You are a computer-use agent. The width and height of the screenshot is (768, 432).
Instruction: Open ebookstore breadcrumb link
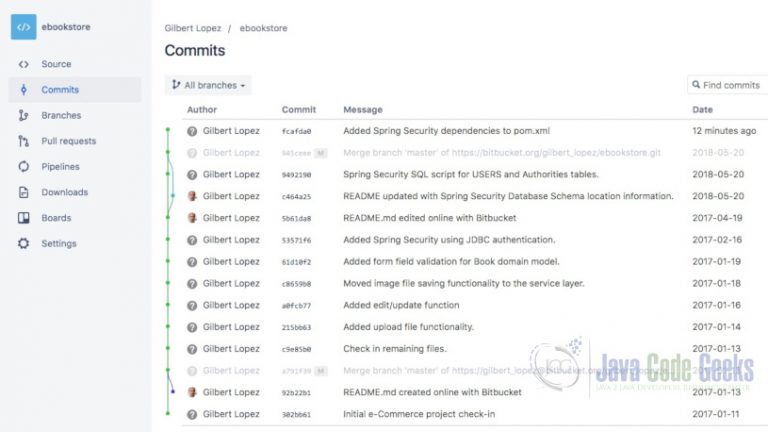coord(263,28)
